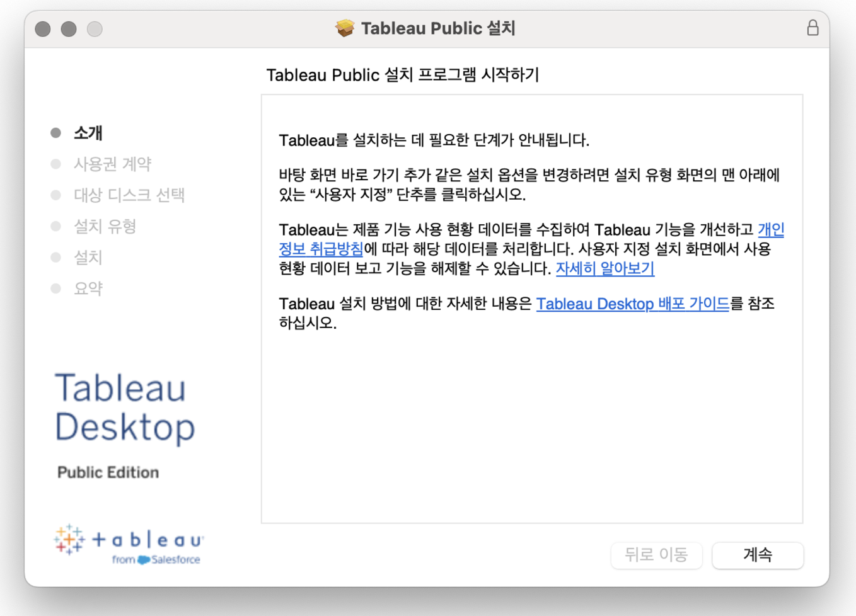Click the disabled 뒤로 이동 button
This screenshot has width=856, height=616.
(x=656, y=555)
